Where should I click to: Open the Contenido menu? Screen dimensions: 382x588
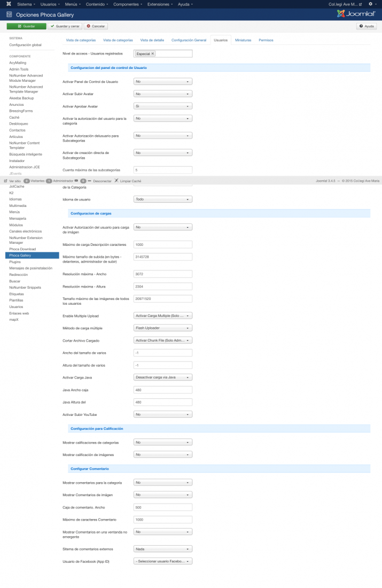[x=97, y=4]
